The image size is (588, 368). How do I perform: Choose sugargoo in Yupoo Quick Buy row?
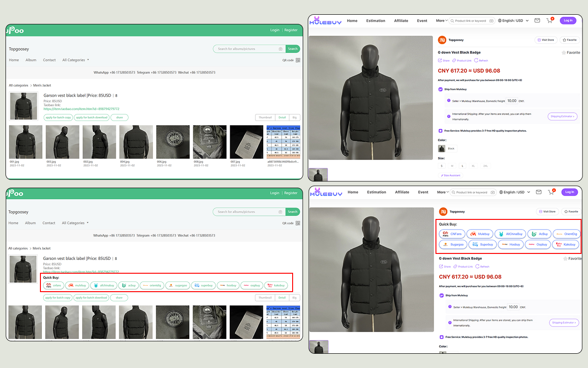[178, 285]
